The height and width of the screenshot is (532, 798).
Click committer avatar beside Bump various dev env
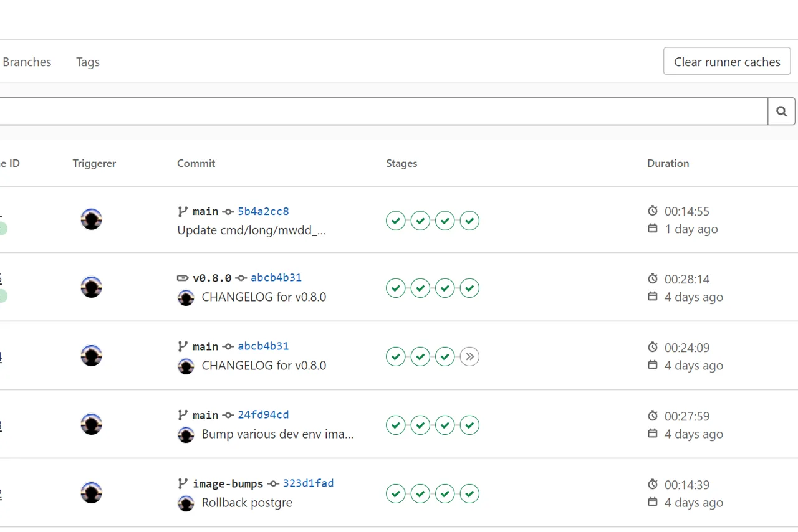coord(186,435)
